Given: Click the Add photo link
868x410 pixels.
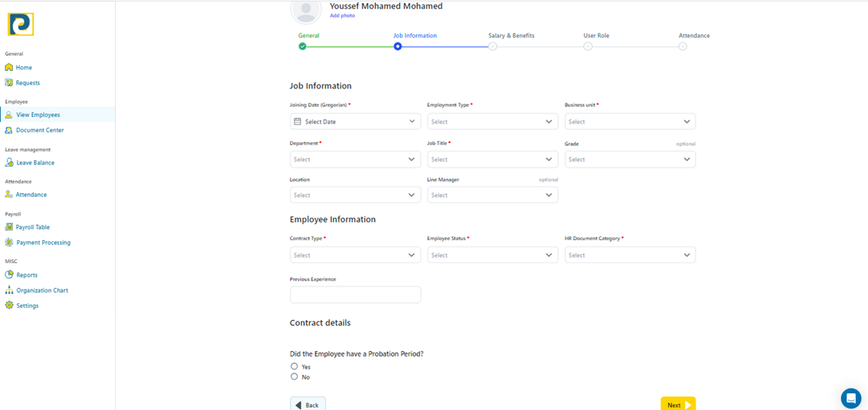Looking at the screenshot, I should pyautogui.click(x=342, y=16).
